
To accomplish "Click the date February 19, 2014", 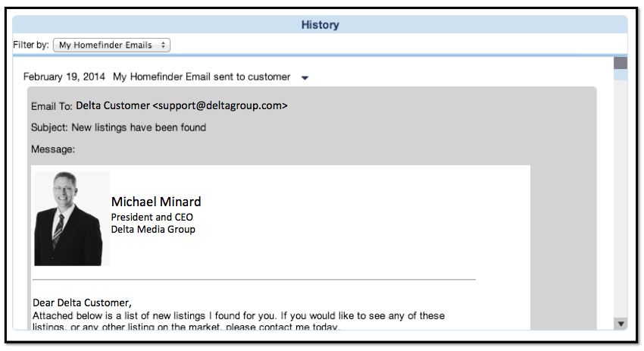I will [64, 77].
